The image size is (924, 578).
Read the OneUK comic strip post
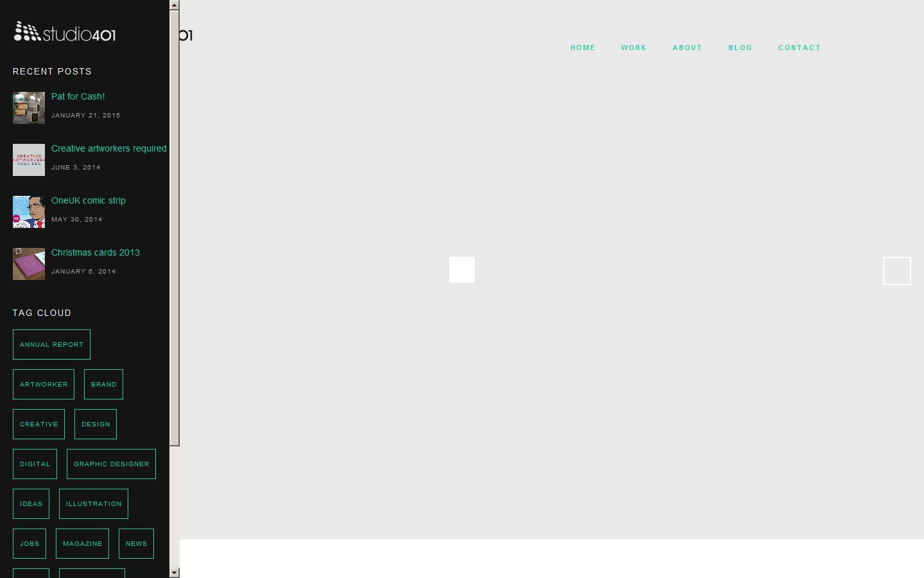coord(88,200)
